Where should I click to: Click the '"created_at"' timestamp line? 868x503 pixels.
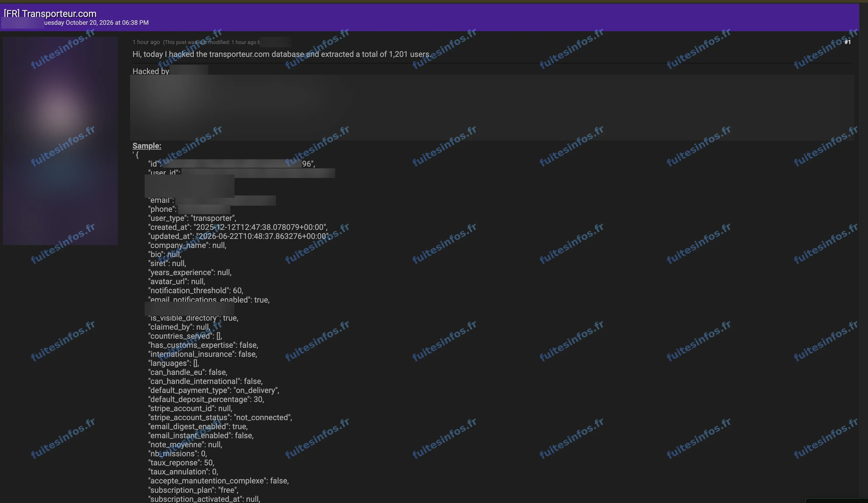(238, 227)
